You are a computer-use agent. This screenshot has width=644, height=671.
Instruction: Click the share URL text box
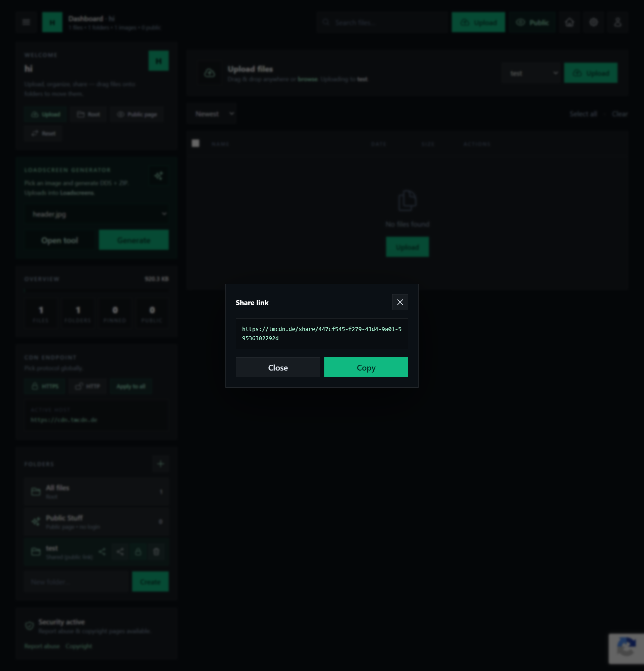coord(321,333)
